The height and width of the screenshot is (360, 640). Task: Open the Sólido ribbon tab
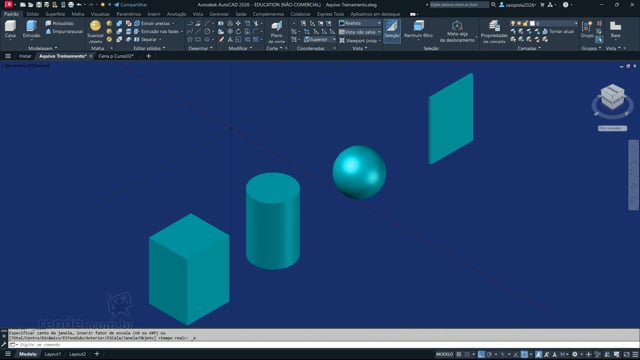tap(33, 14)
